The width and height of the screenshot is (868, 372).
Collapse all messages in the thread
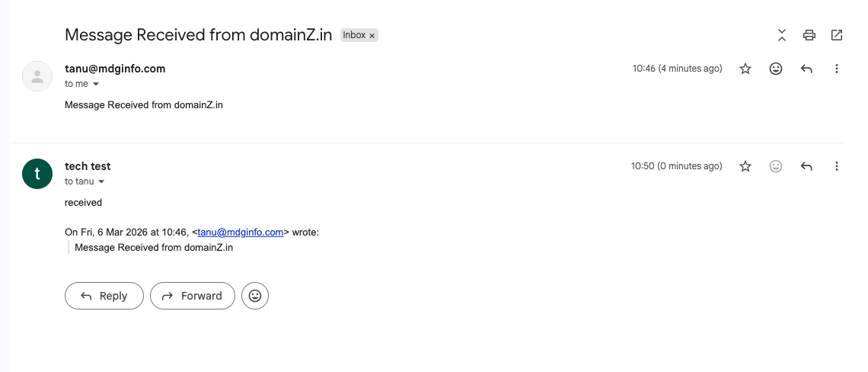782,35
